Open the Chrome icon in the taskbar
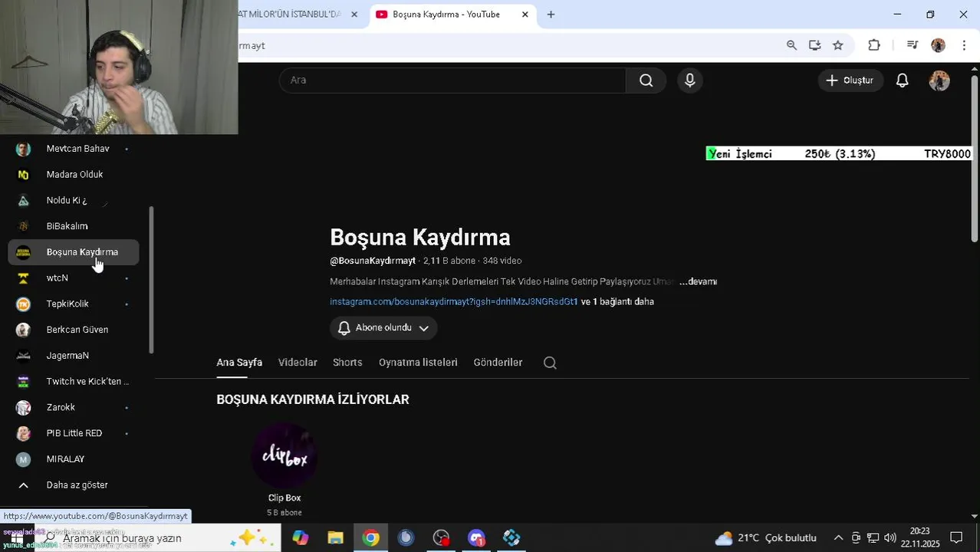Viewport: 980px width, 552px height. point(371,538)
